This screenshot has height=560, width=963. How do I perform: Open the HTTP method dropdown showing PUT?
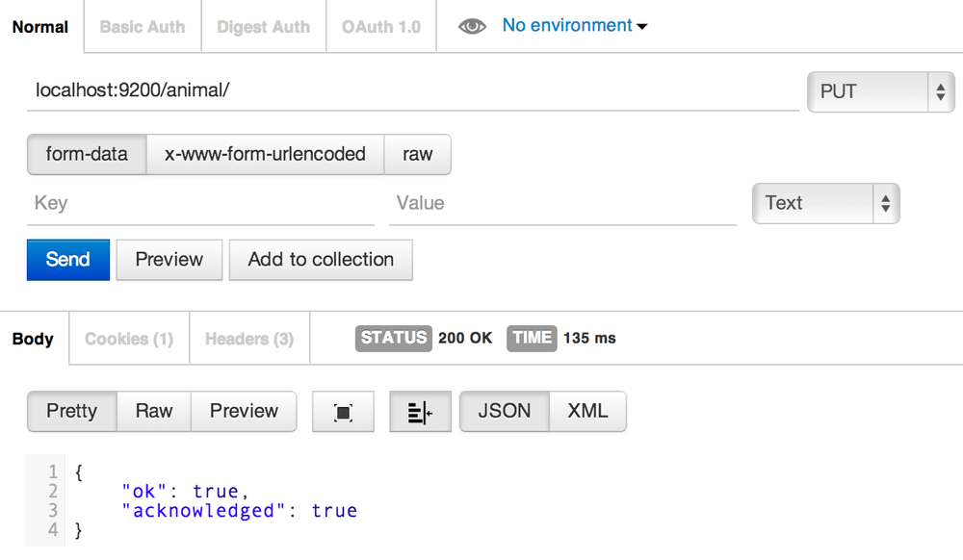click(x=879, y=91)
